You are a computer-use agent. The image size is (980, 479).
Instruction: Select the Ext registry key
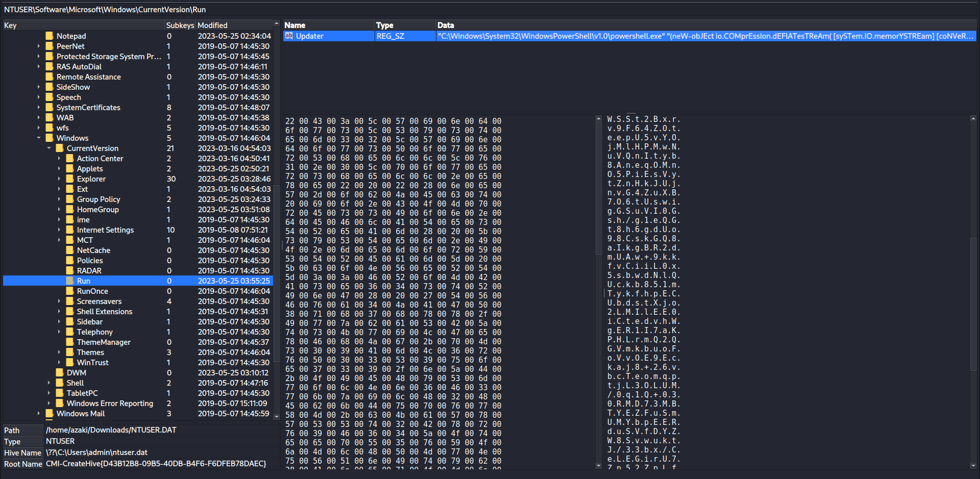pyautogui.click(x=82, y=189)
